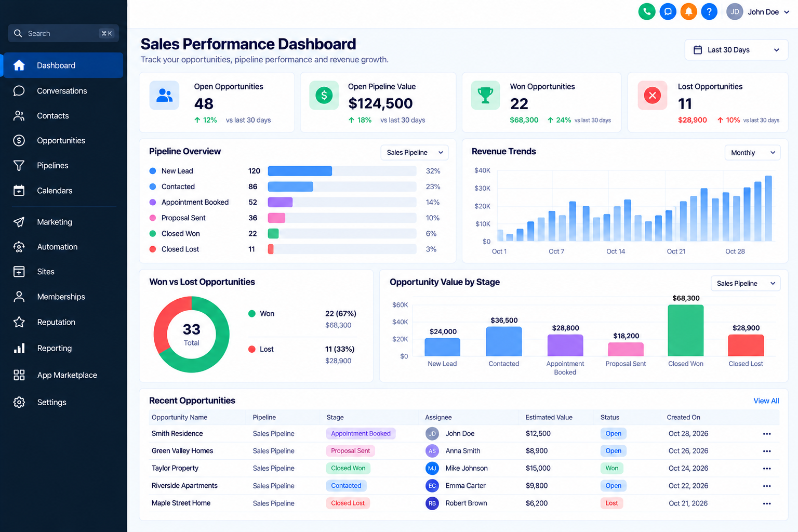Open the orange notifications bell
Image resolution: width=798 pixels, height=532 pixels.
689,11
